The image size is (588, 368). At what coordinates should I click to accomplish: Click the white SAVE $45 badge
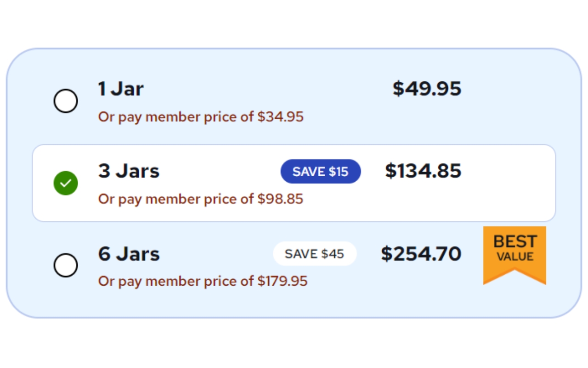(x=315, y=254)
